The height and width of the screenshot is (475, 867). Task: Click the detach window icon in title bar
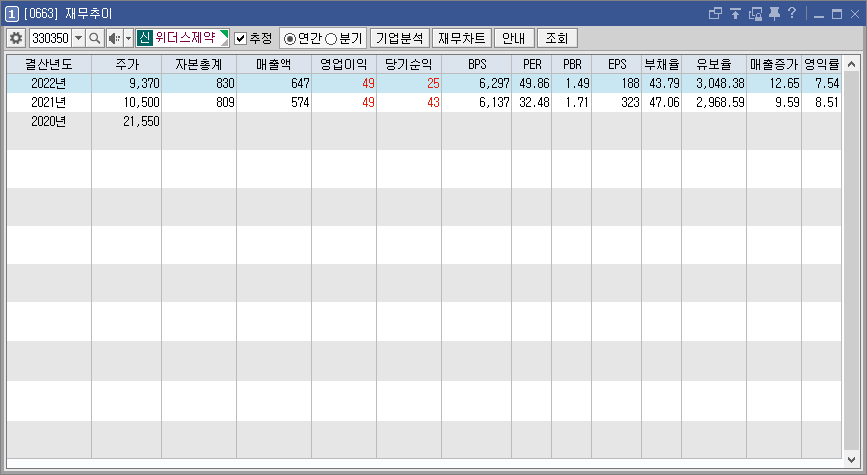(715, 13)
